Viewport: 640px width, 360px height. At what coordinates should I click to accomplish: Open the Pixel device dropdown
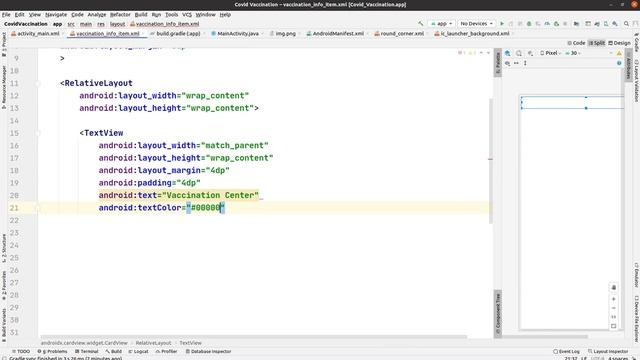click(x=550, y=53)
